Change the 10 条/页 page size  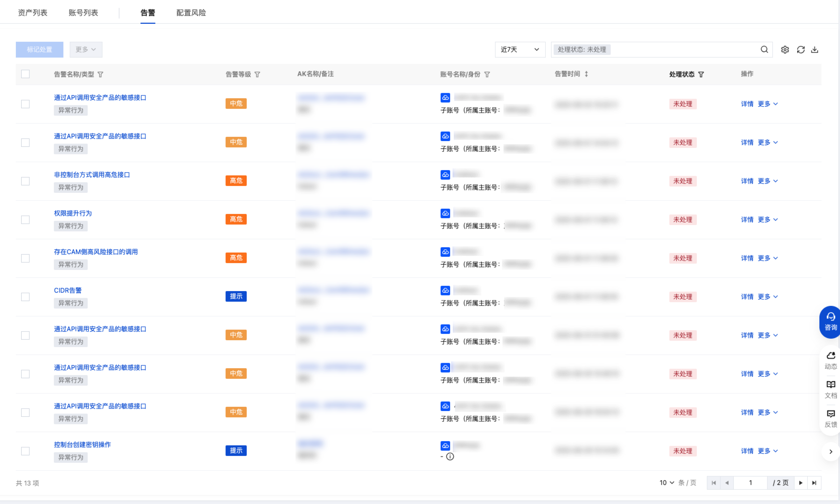point(667,483)
